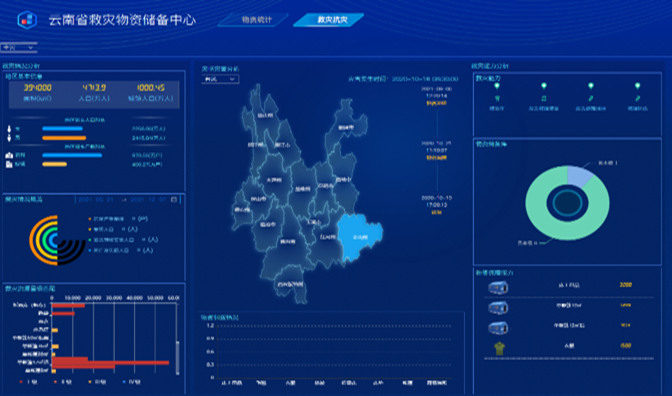Click the third blue tent icon

498,328
